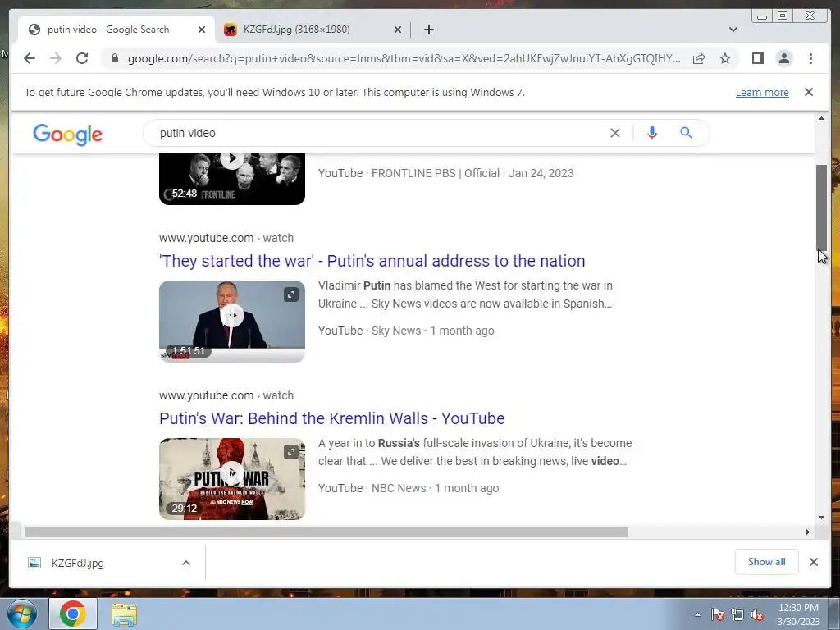840x630 pixels.
Task: Open Putin's War: Behind the Kremlin Walls result
Action: tap(331, 418)
